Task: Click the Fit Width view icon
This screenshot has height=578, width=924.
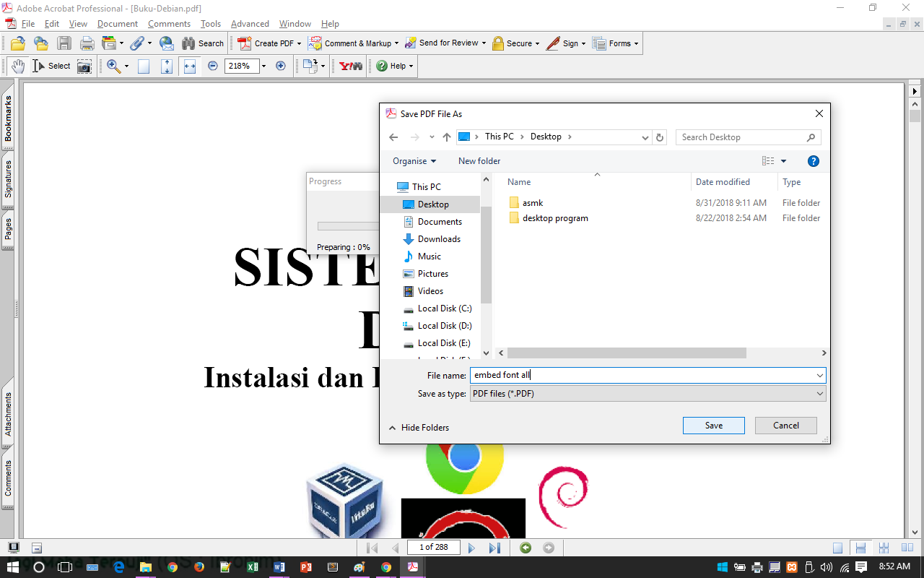Action: (189, 66)
